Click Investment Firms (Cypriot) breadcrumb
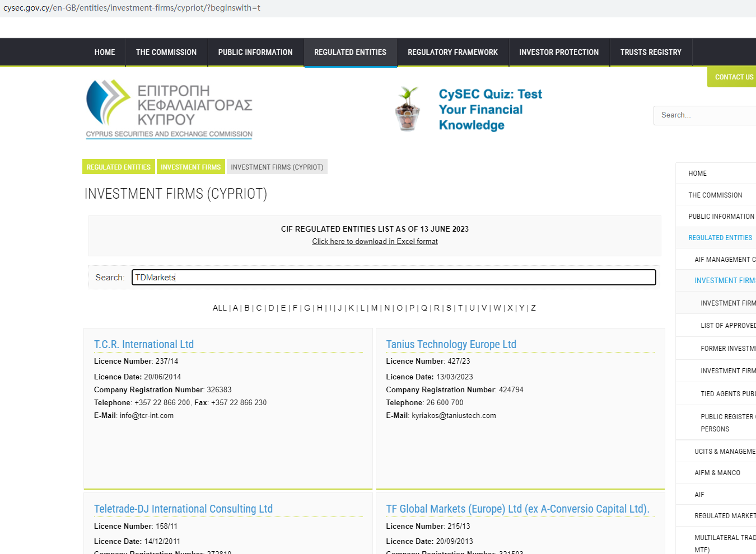 (277, 167)
